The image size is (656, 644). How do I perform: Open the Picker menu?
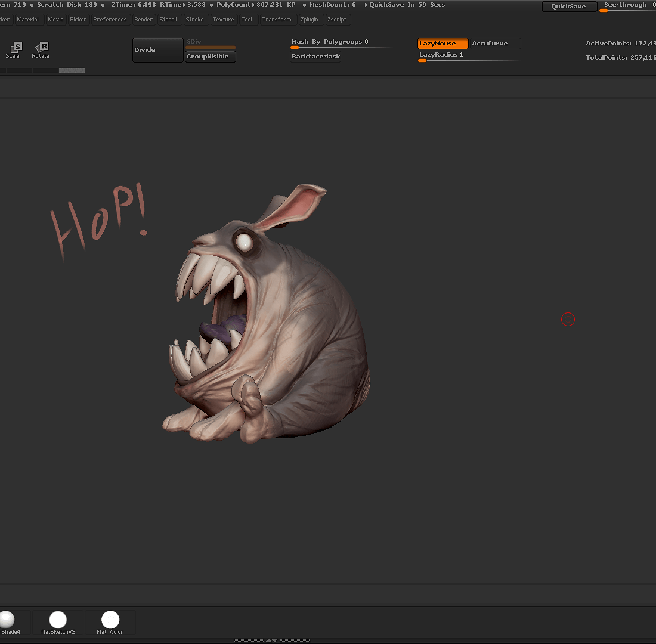click(78, 20)
